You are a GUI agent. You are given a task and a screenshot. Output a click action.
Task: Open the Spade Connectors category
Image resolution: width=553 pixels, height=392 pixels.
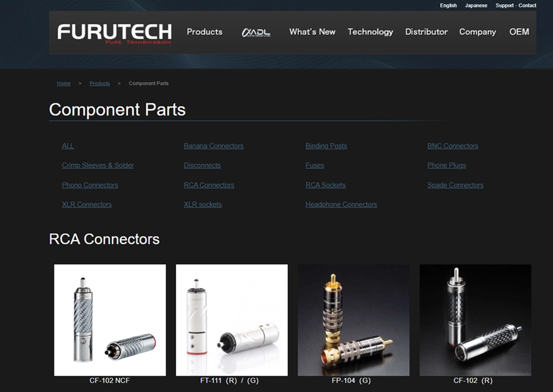(455, 185)
